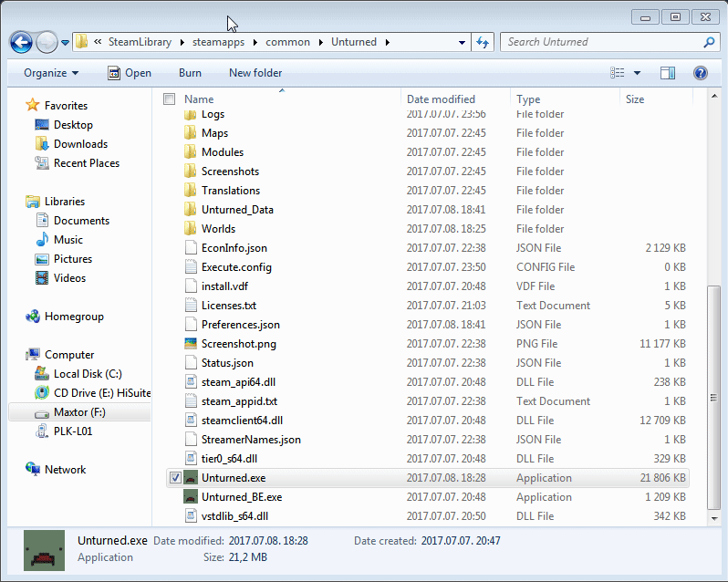Select the Worlds folder

point(218,229)
